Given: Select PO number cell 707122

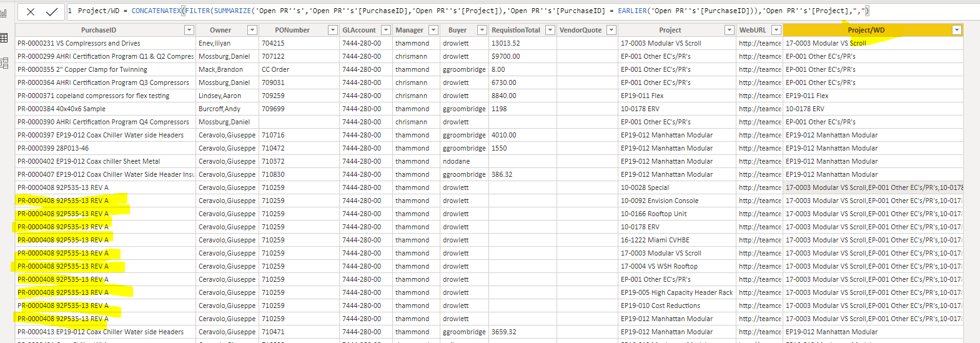Looking at the screenshot, I should (299, 56).
